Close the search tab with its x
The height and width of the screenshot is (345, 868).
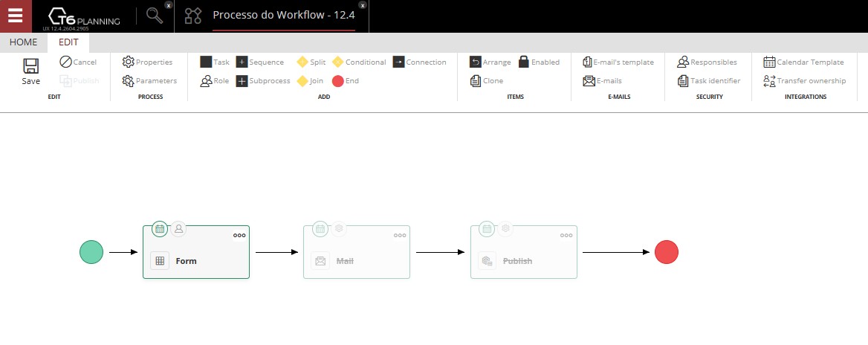pyautogui.click(x=168, y=5)
